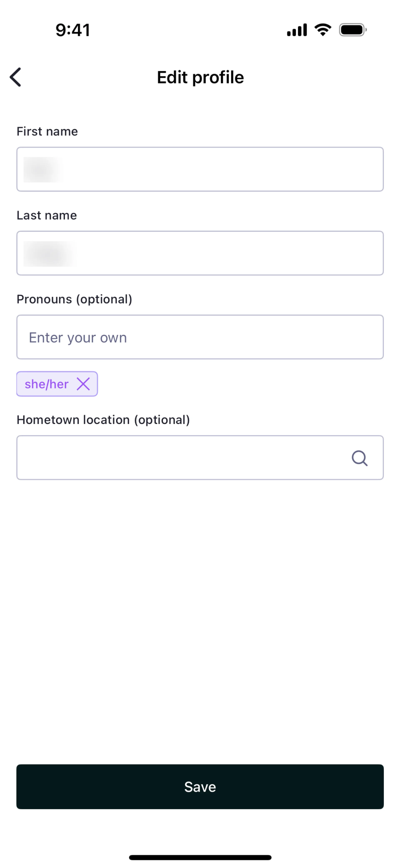Viewport: 400px width, 868px height.
Task: Tap the Hometown location (optional) label
Action: tap(103, 420)
